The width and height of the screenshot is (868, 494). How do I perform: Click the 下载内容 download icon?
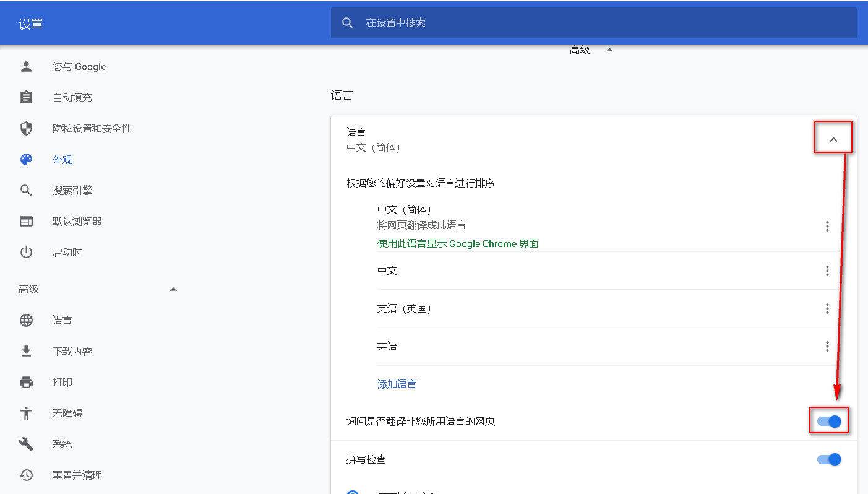coord(25,351)
